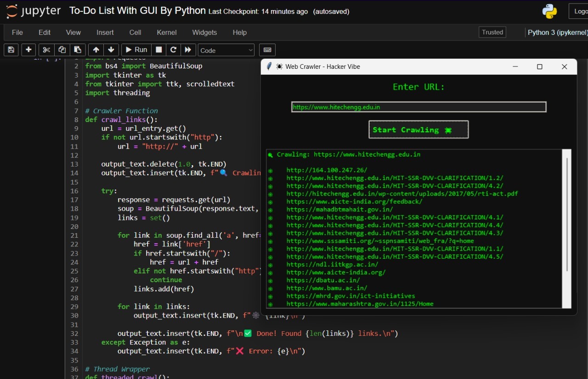588x379 pixels.
Task: Click the Trusted notebook indicator
Action: (x=492, y=32)
